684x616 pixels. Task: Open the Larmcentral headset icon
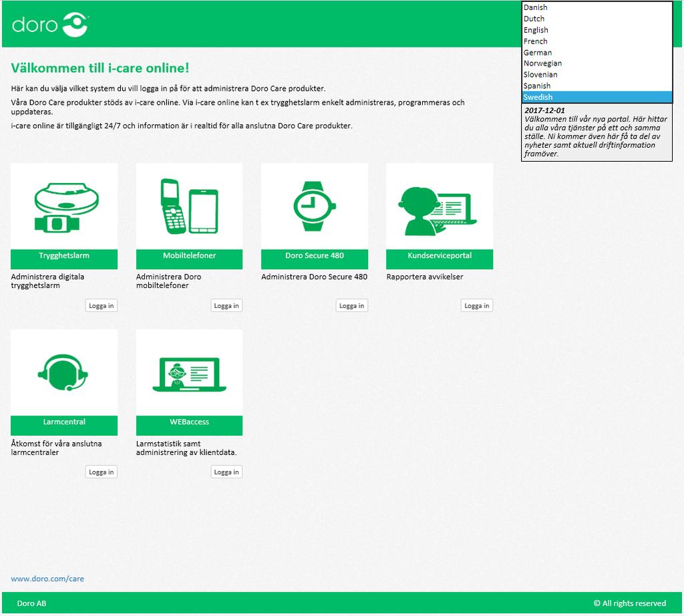(63, 373)
